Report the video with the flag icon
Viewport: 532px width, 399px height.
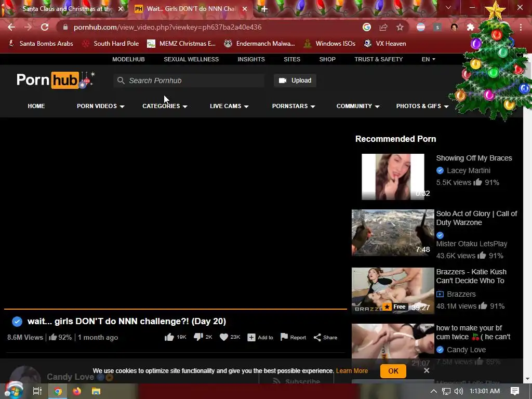click(284, 337)
